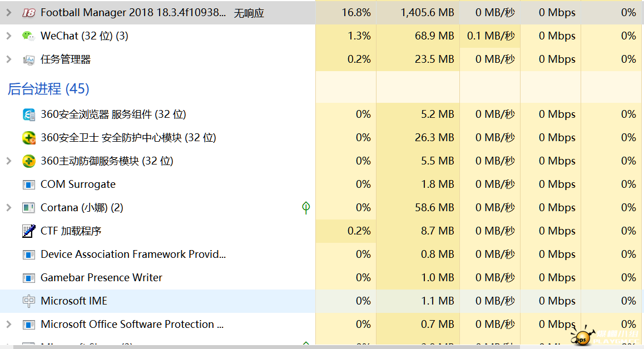Click the Microsoft IME icon
The width and height of the screenshot is (644, 349).
coord(28,301)
